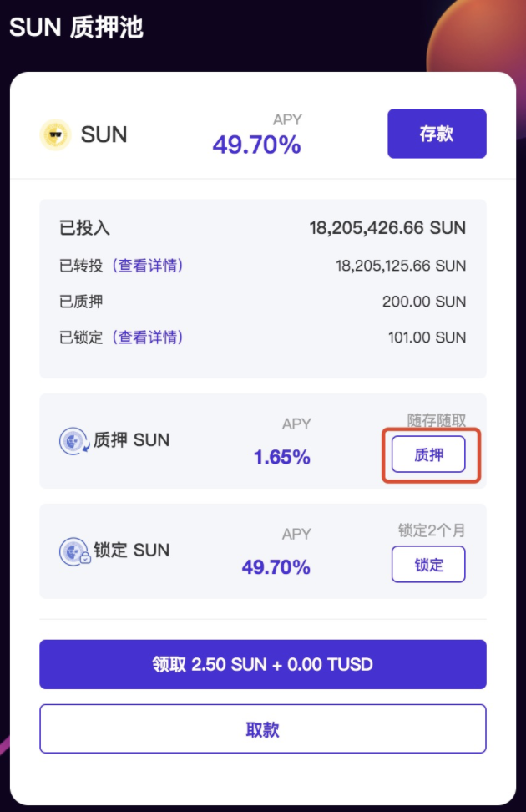Select the 200.00 SUN staked amount
This screenshot has width=526, height=812.
point(424,302)
